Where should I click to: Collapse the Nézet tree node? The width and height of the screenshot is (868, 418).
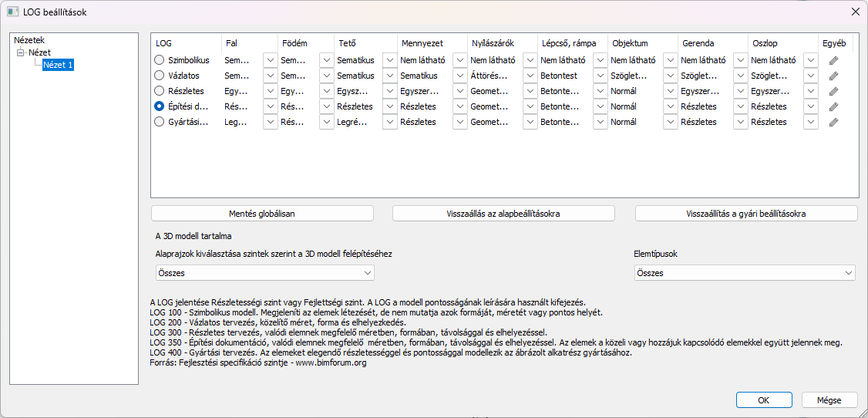pyautogui.click(x=21, y=52)
